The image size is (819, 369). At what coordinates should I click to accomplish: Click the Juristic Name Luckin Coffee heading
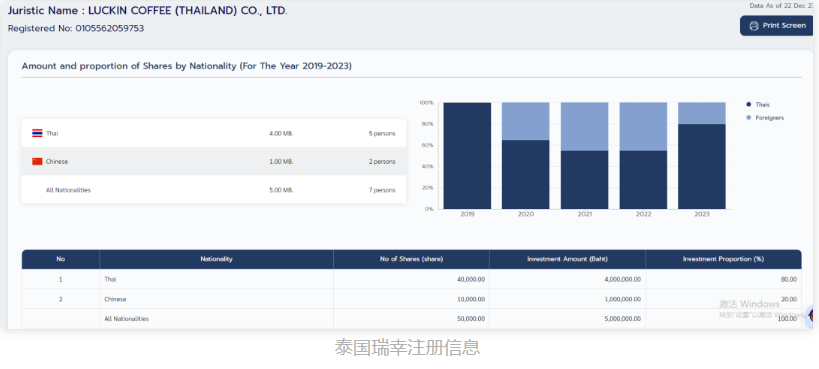point(147,10)
